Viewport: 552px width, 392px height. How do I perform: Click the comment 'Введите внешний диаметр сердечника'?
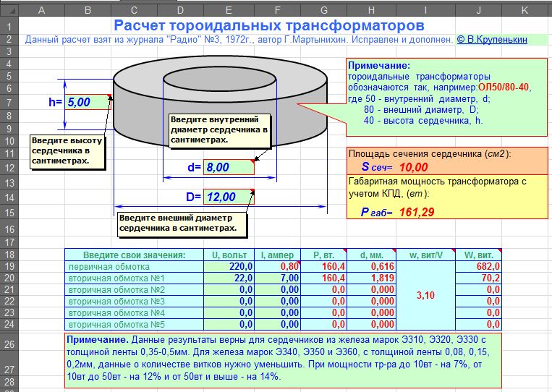(x=182, y=223)
